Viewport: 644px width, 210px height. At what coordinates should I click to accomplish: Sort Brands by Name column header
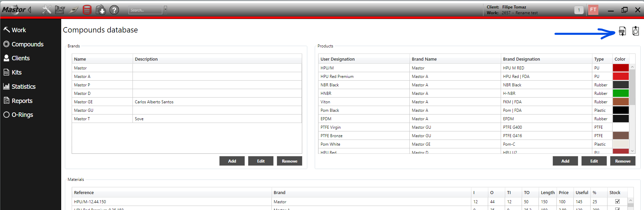pos(102,59)
